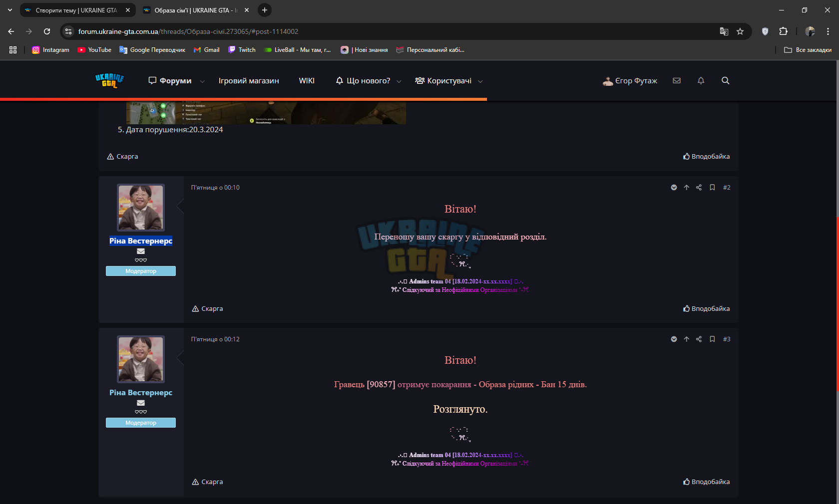Report post #3 with Скарга
The height and width of the screenshot is (504, 839).
tap(207, 482)
